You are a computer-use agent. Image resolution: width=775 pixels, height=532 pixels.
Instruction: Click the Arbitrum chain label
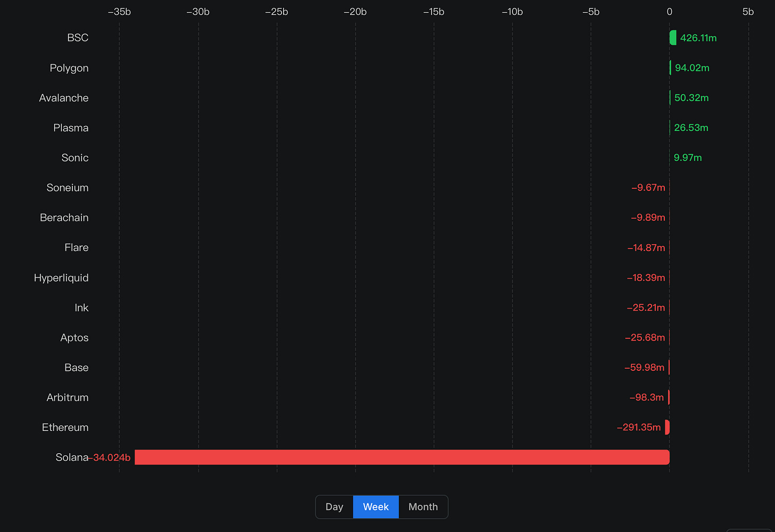pyautogui.click(x=68, y=397)
